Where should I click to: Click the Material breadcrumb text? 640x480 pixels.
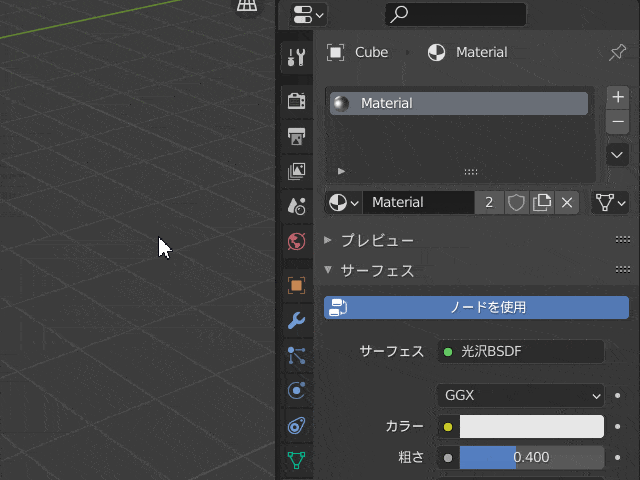[482, 53]
